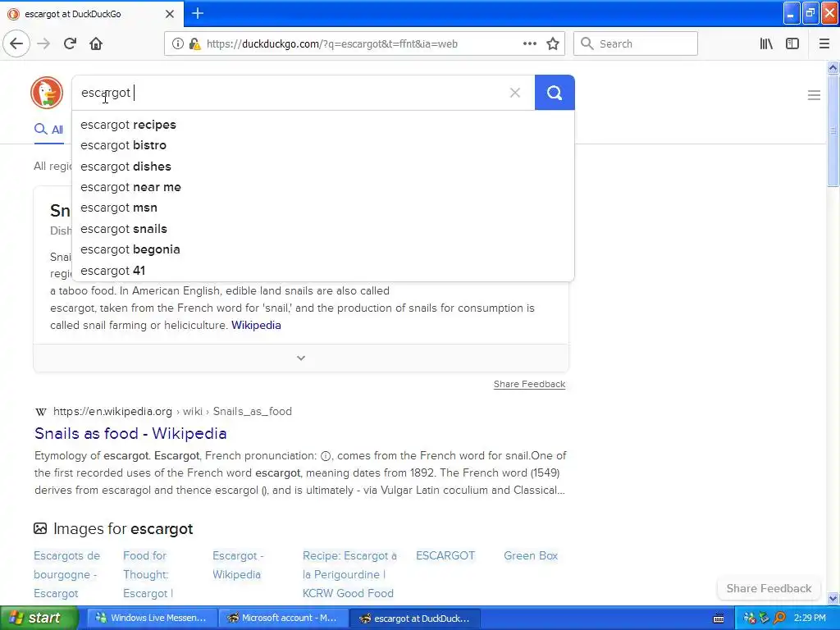
Task: Click Share Feedback under the info box
Action: click(529, 384)
